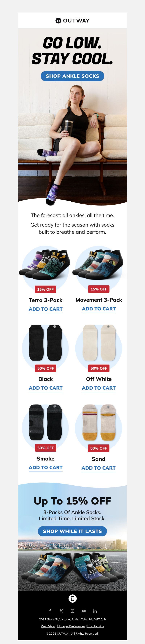The image size is (145, 644).
Task: Add Smoke socks to cart
Action: click(x=46, y=467)
